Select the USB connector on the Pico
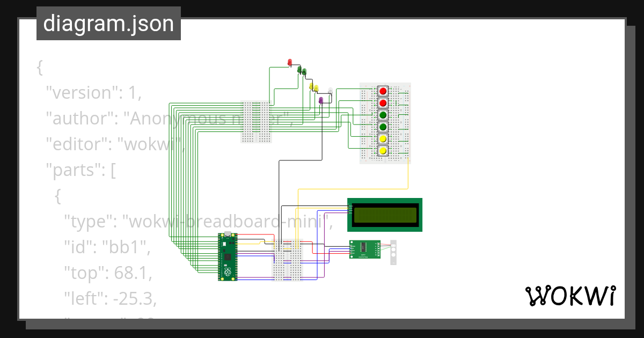The image size is (644, 338). click(x=226, y=234)
